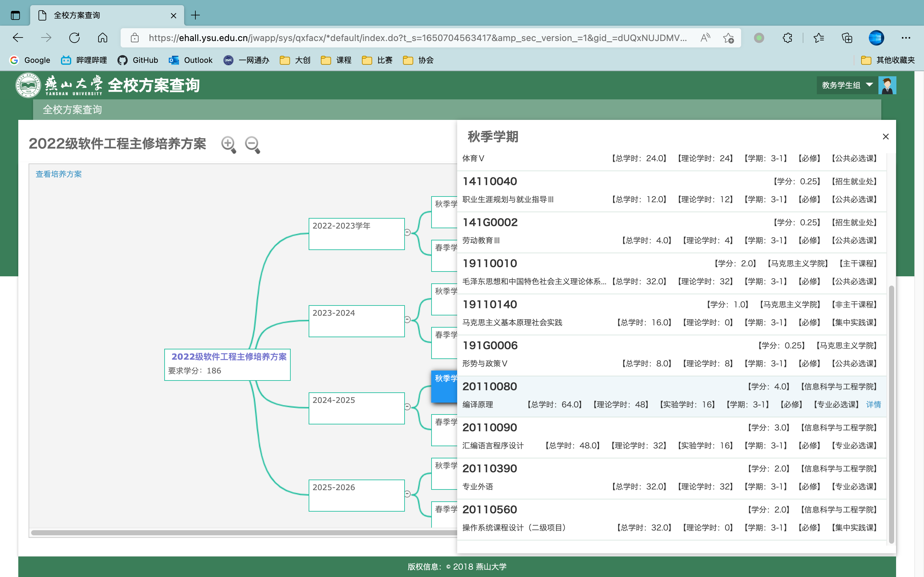This screenshot has height=577, width=924.
Task: Collapse the 2025-2026 node
Action: click(407, 494)
